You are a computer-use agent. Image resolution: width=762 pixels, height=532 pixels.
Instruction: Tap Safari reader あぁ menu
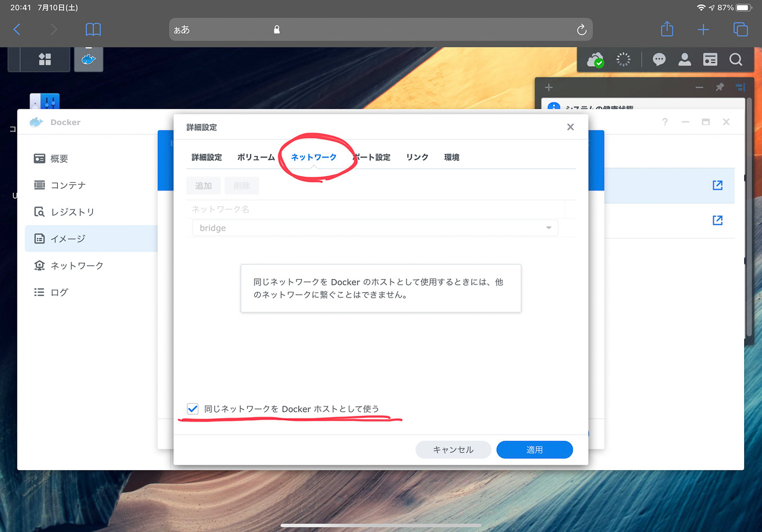[x=182, y=30]
